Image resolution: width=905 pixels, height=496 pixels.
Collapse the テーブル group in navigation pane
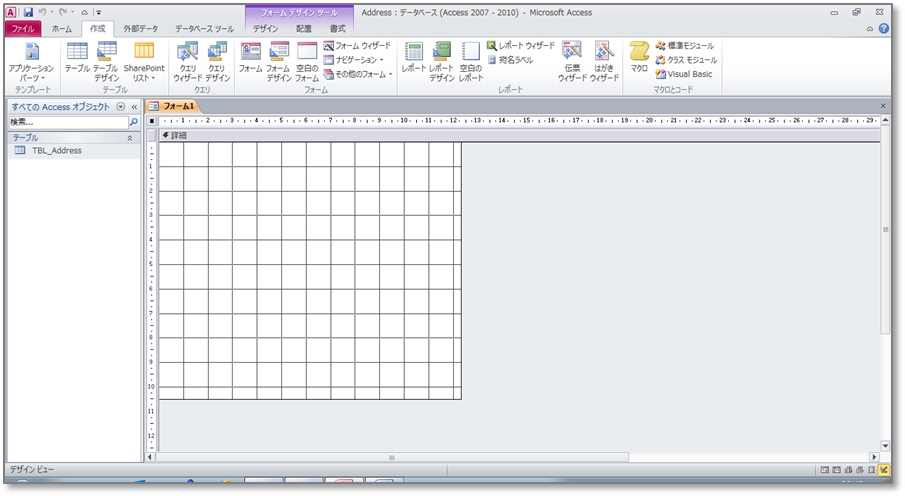pyautogui.click(x=130, y=138)
